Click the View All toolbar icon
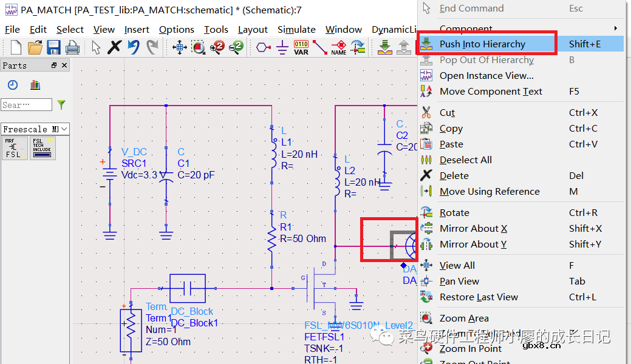 click(x=179, y=47)
